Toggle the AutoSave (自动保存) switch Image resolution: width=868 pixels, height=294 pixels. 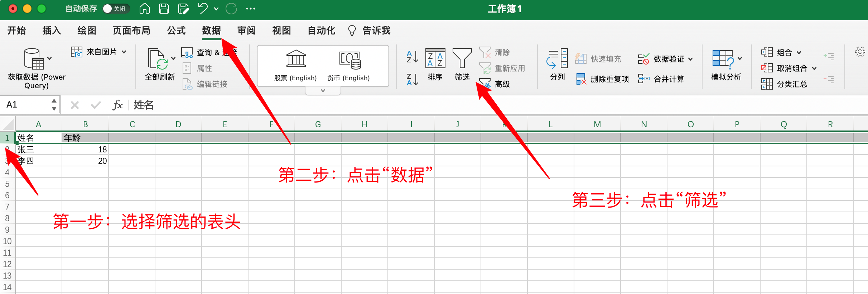pos(115,9)
